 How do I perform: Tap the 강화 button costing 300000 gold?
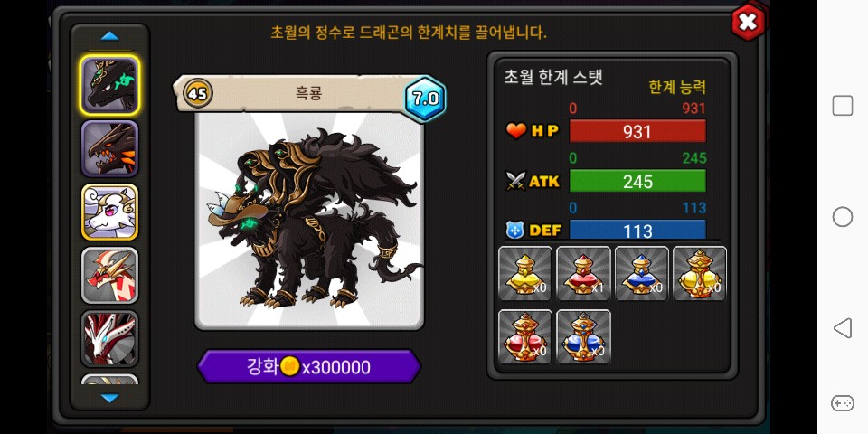[309, 366]
